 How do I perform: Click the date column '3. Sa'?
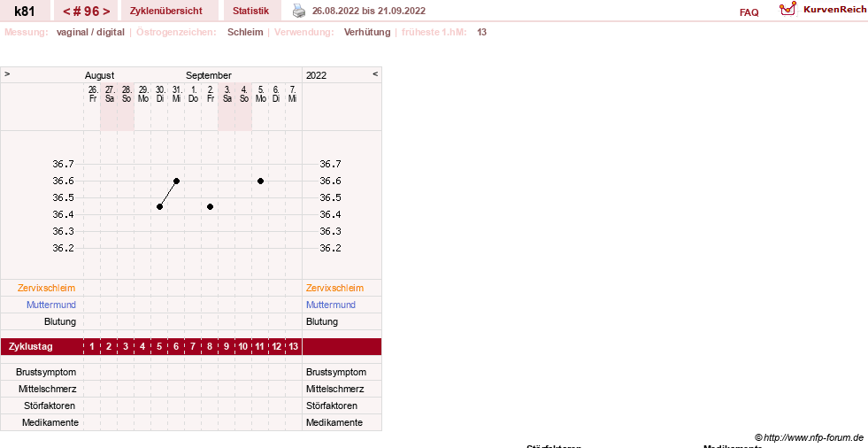tap(227, 94)
